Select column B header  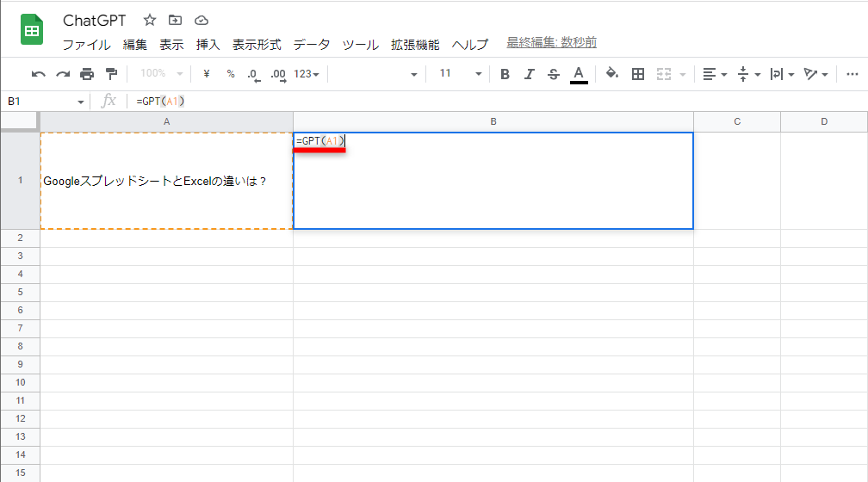493,121
